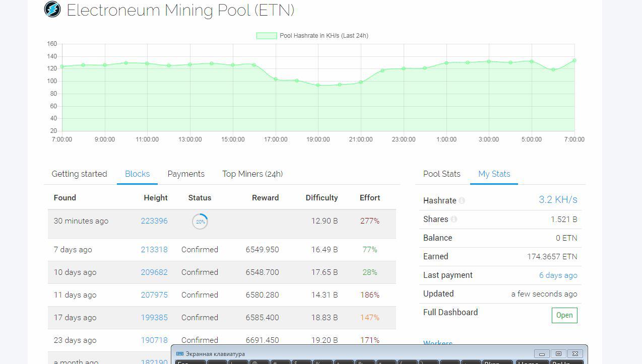
Task: Select the My Stats tab
Action: coord(494,174)
